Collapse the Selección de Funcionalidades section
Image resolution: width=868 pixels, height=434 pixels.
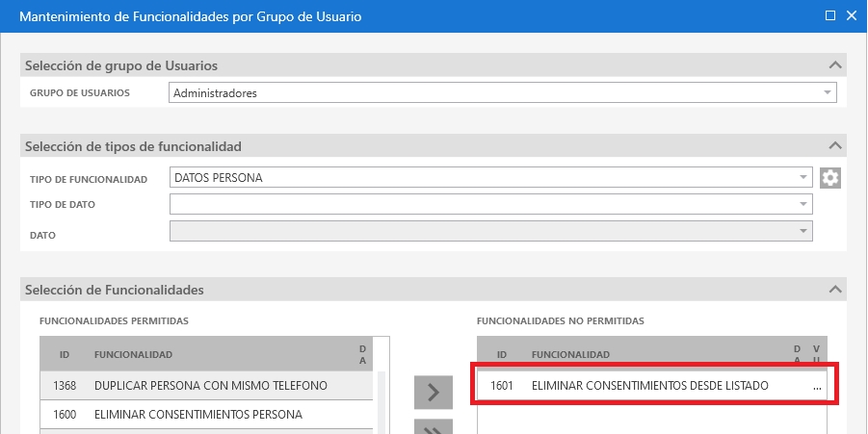(835, 289)
